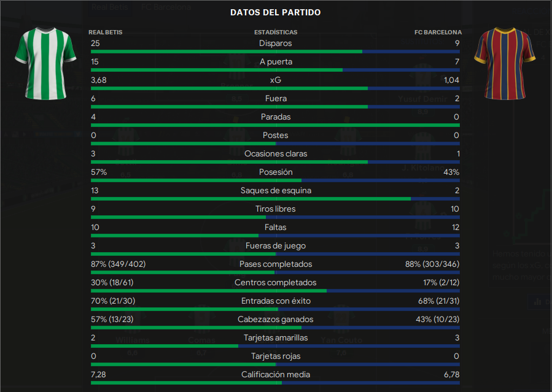Viewport: 552px width, 392px height.
Task: Select the Tarjetas amarillas row label
Action: pos(276,338)
